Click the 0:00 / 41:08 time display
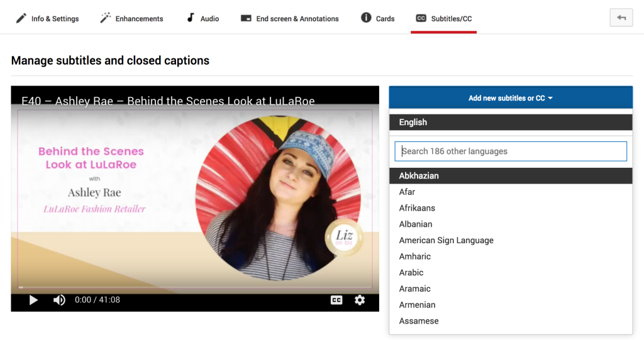The image size is (644, 340). pyautogui.click(x=97, y=300)
